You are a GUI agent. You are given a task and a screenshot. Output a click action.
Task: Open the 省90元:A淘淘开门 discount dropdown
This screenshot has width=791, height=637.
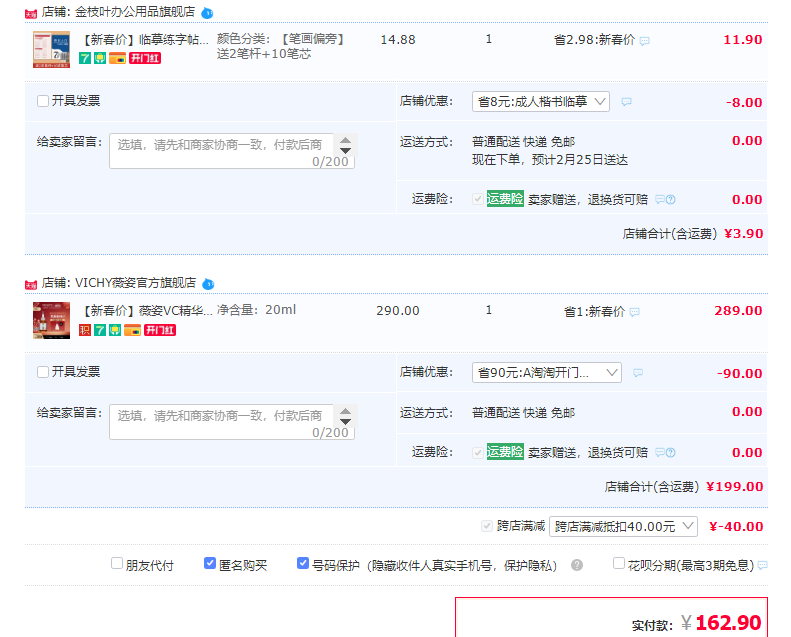pyautogui.click(x=547, y=373)
